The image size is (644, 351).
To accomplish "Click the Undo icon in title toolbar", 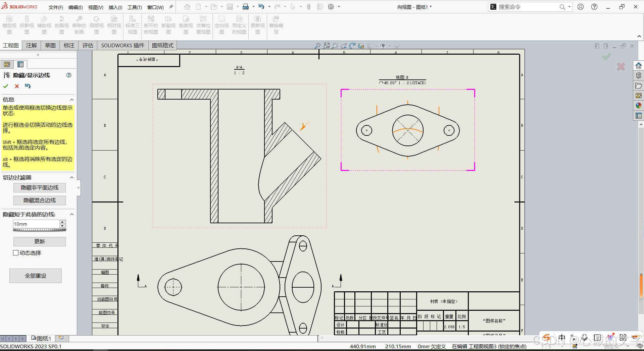I will pyautogui.click(x=261, y=7).
